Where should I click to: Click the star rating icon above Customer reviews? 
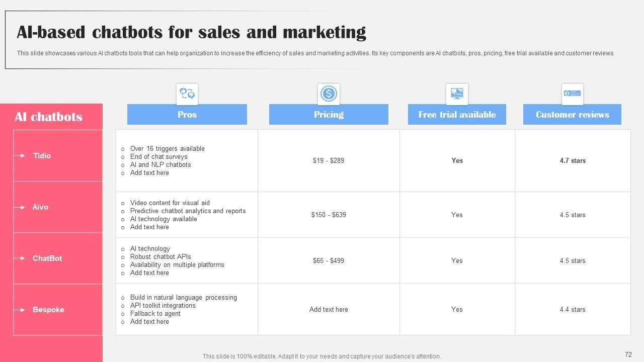click(x=572, y=94)
